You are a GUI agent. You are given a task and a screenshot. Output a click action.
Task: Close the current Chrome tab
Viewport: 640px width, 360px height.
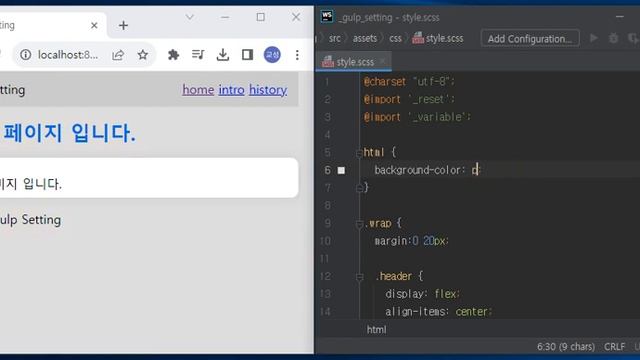point(94,25)
